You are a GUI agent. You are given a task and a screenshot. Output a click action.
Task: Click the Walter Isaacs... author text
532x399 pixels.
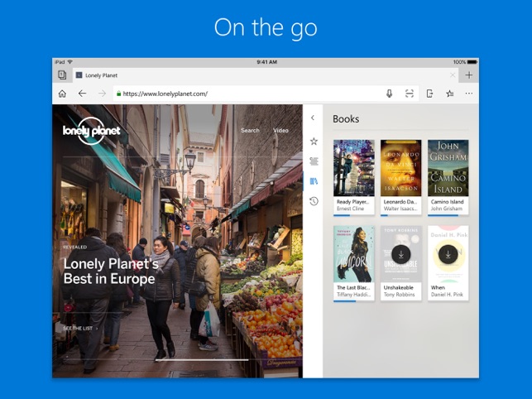click(400, 209)
